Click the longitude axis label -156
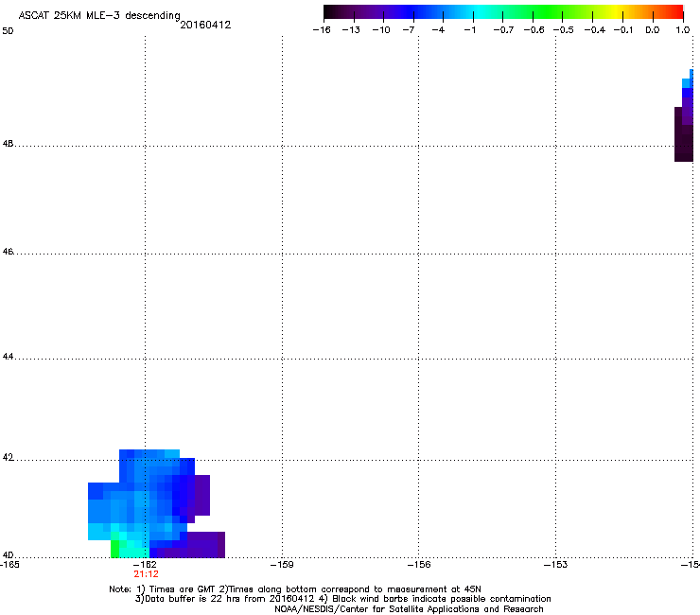The image size is (700, 615). point(419,565)
